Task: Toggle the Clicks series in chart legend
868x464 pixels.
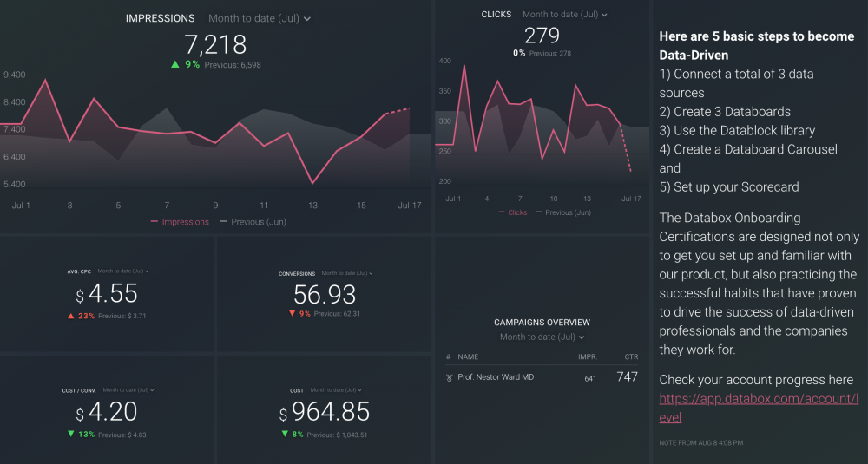Action: (512, 212)
